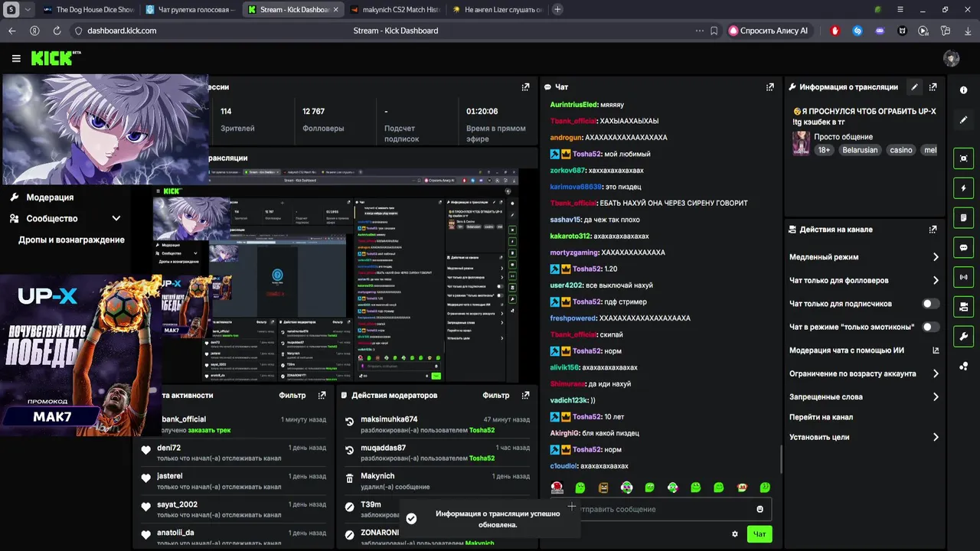This screenshot has width=980, height=551.
Task: Click the document page icon in right sidebar
Action: click(963, 218)
